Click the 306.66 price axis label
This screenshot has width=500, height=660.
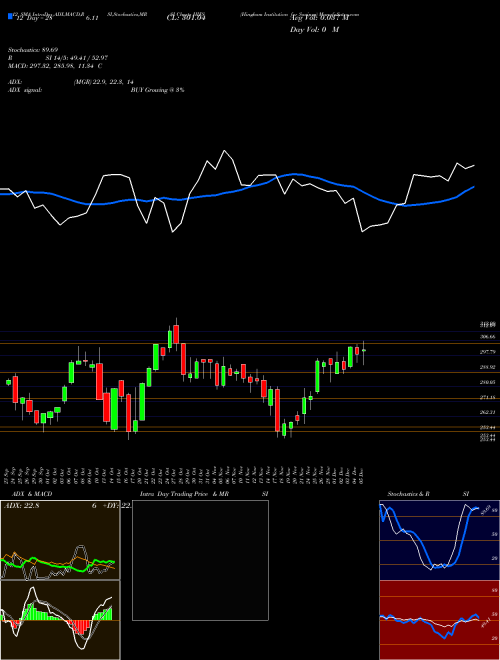(x=487, y=337)
